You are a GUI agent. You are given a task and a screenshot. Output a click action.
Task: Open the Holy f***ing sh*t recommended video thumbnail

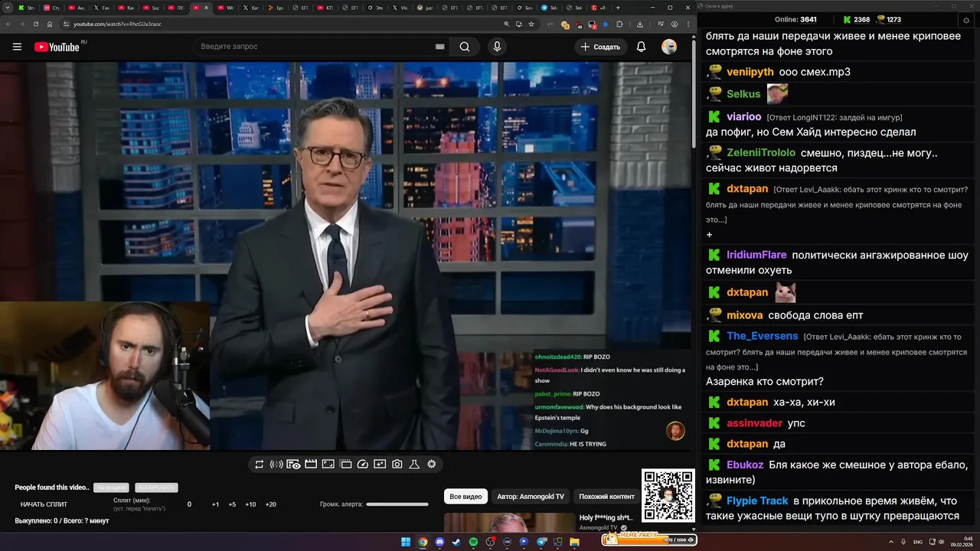coord(509,522)
